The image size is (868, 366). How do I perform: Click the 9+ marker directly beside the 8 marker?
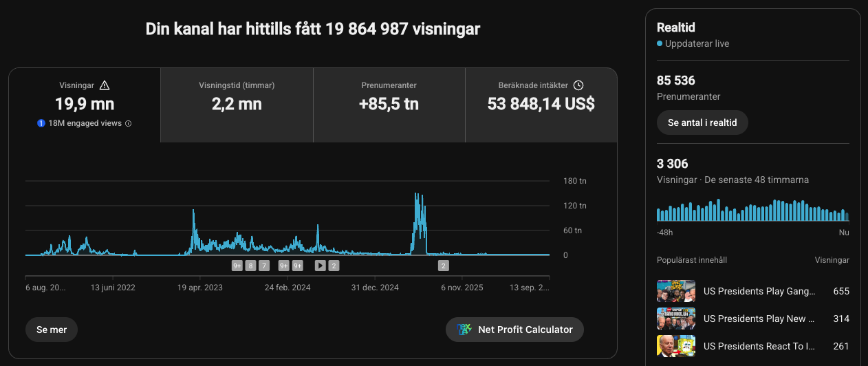point(237,266)
